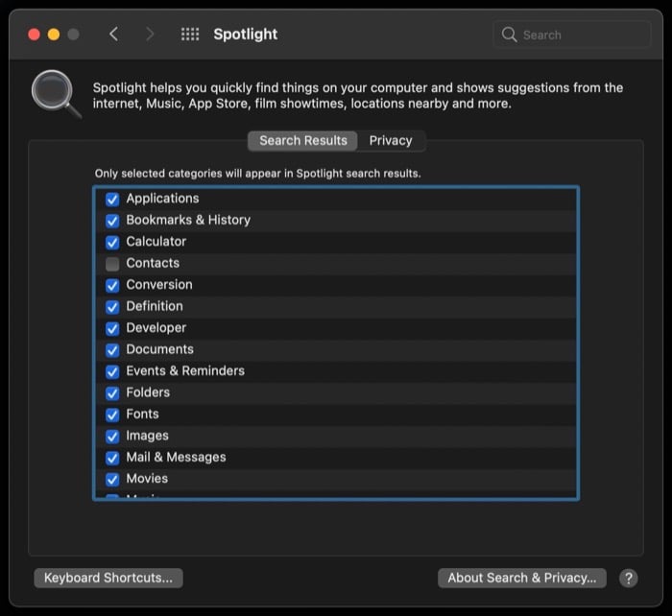The width and height of the screenshot is (672, 616).
Task: Select the Mail & Messages label
Action: click(x=176, y=457)
